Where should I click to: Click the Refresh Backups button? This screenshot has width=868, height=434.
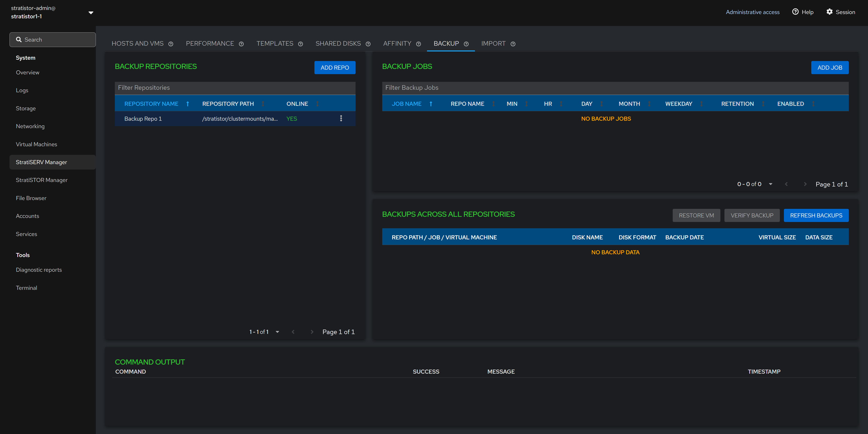(x=816, y=215)
